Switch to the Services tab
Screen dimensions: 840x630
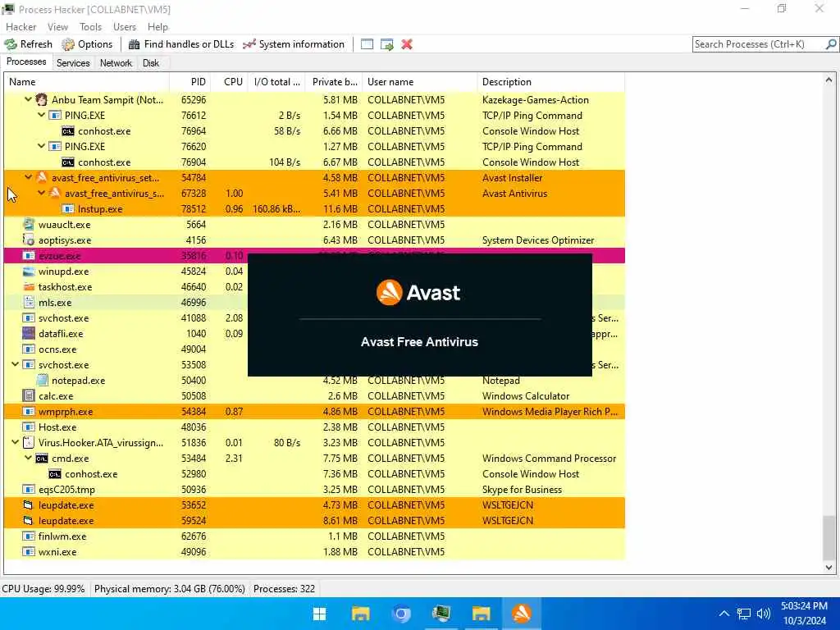(x=73, y=63)
